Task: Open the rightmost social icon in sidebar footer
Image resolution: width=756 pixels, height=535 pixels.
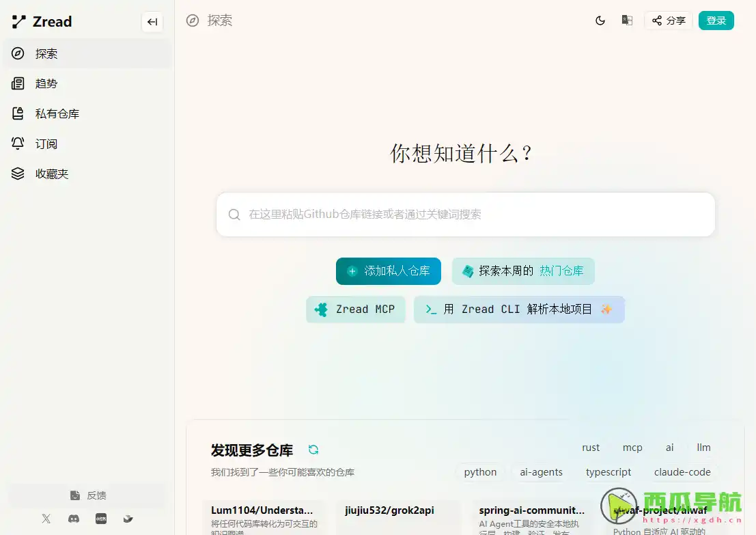Action: [x=128, y=519]
